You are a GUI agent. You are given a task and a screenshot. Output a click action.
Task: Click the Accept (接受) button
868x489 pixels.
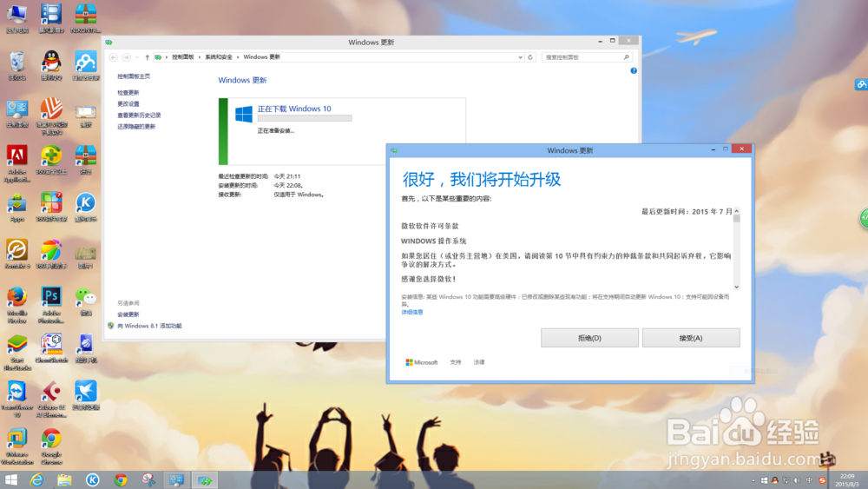tap(691, 338)
